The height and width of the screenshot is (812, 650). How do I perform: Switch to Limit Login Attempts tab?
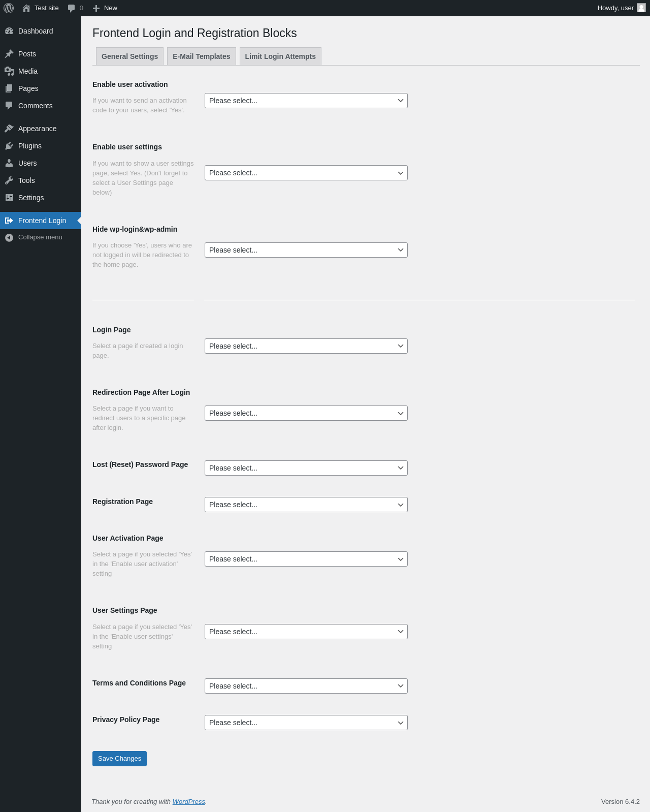tap(280, 56)
